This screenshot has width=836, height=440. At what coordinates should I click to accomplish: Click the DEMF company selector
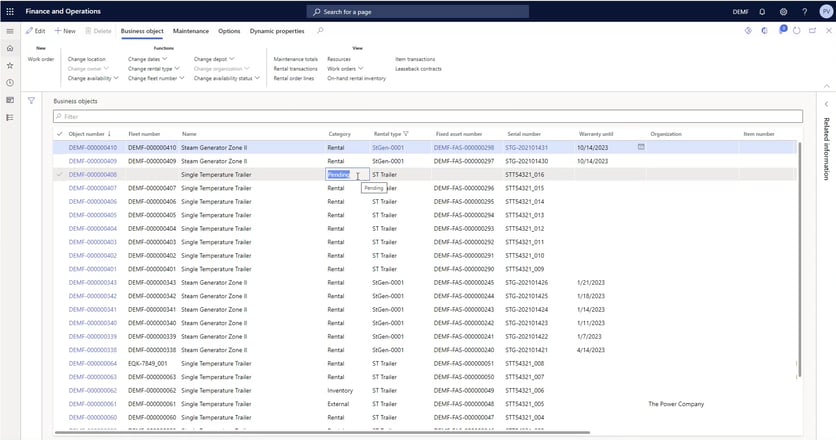[740, 12]
